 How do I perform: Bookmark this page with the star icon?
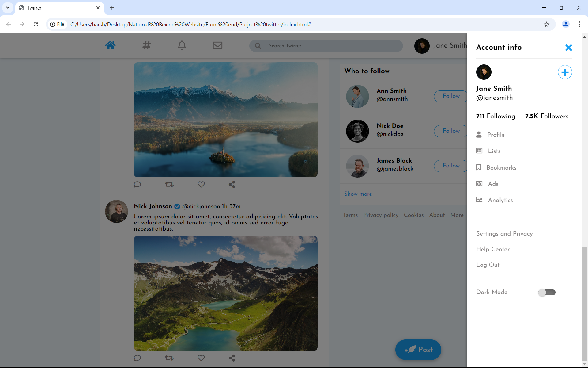(547, 24)
